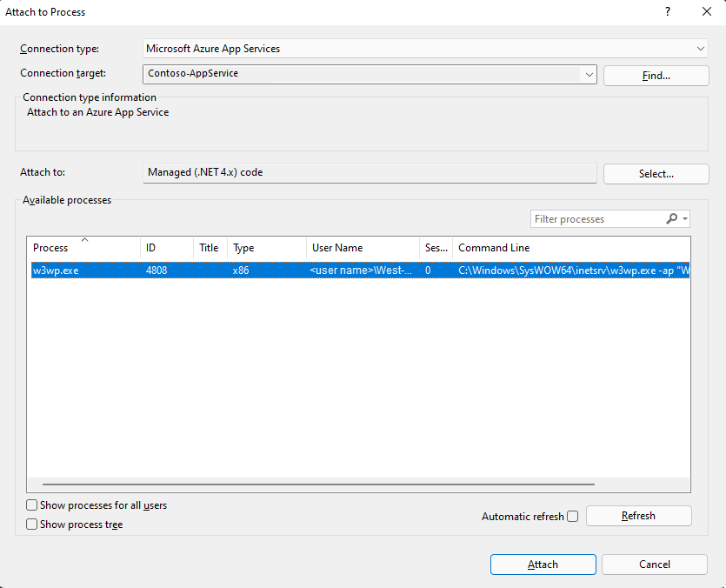This screenshot has height=588, width=726.
Task: Click the filter magnifier search icon
Action: [671, 218]
